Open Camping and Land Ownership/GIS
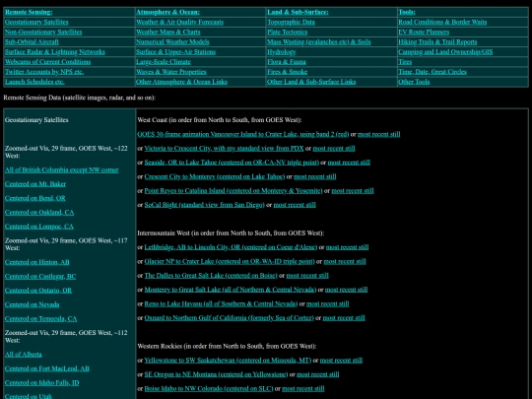Screen dimensions: 532x399 (445, 52)
